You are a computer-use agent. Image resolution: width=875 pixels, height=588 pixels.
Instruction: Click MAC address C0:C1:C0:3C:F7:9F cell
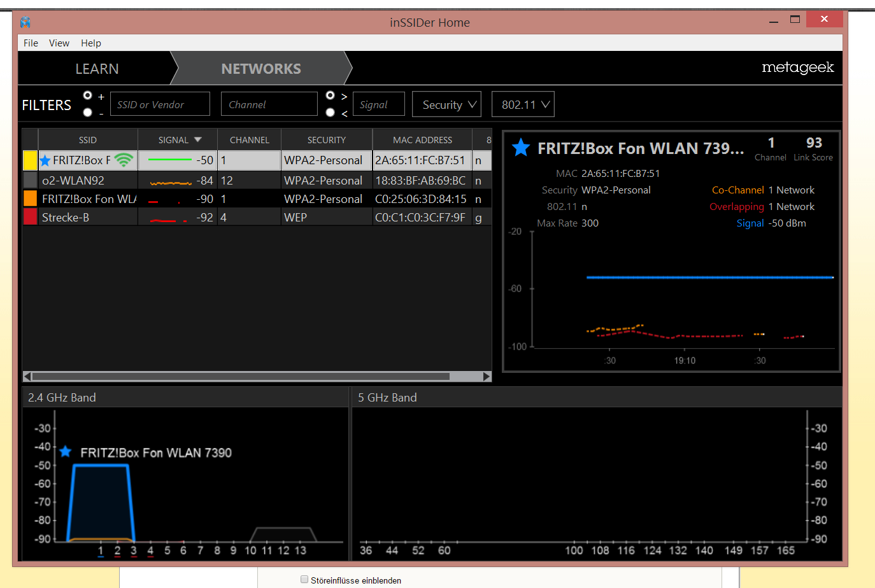(x=421, y=217)
